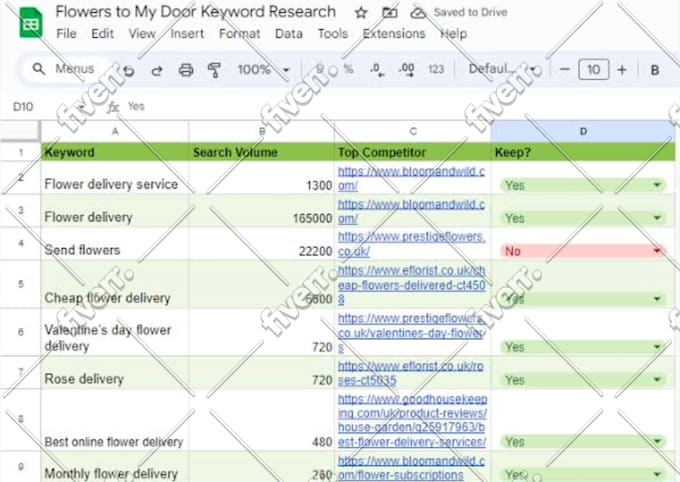Print the spreadsheet with printer icon

coord(186,69)
